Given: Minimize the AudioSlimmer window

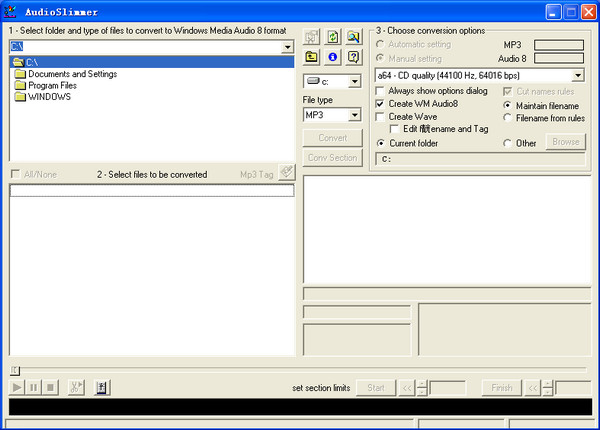Looking at the screenshot, I should point(553,12).
